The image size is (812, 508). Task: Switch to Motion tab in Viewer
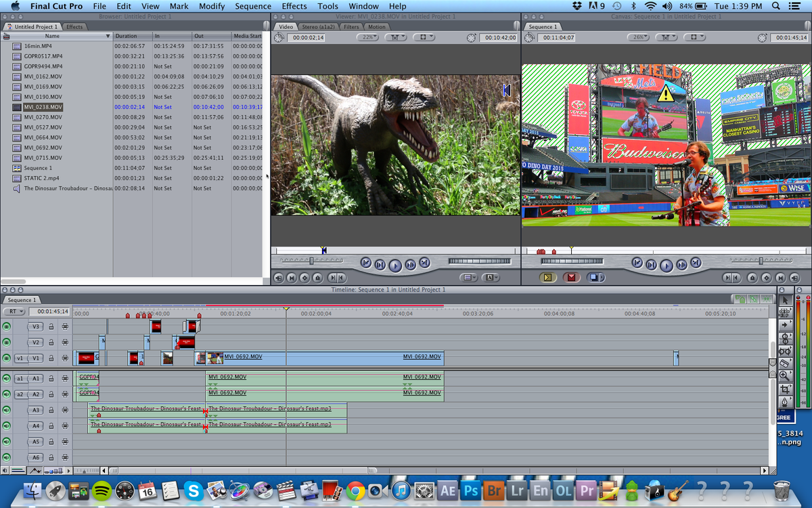point(377,26)
